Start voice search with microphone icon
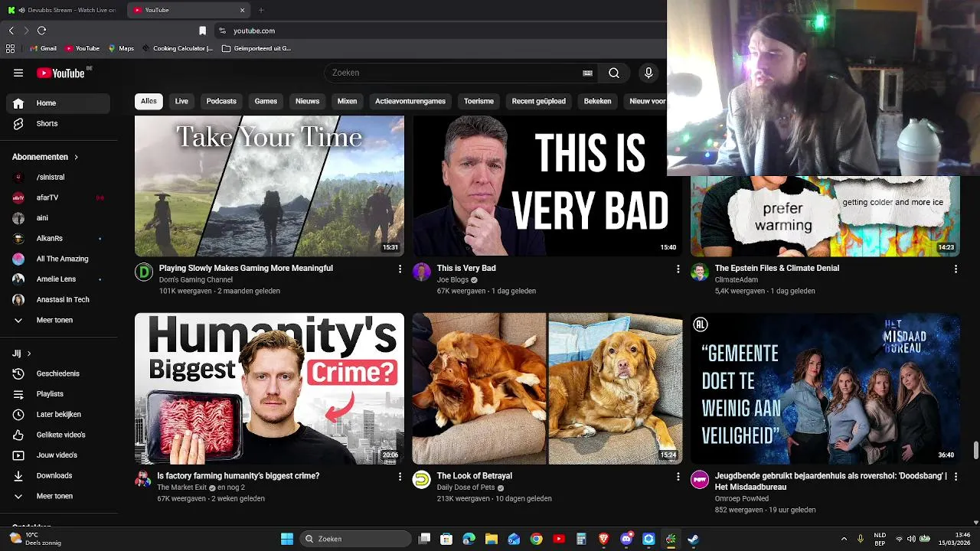 (648, 73)
